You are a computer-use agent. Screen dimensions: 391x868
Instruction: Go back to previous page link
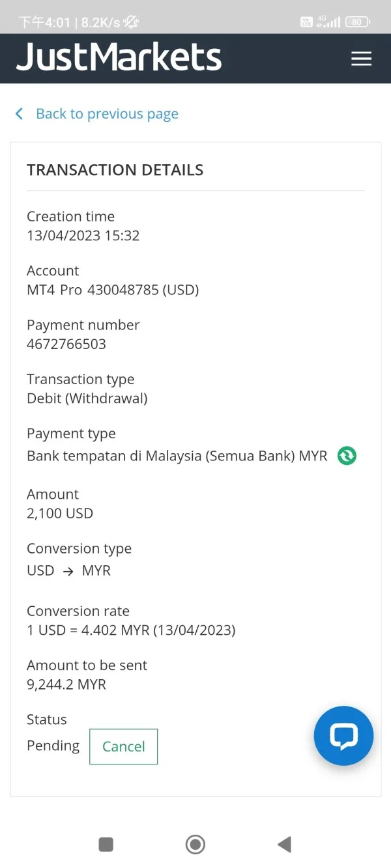pyautogui.click(x=107, y=114)
